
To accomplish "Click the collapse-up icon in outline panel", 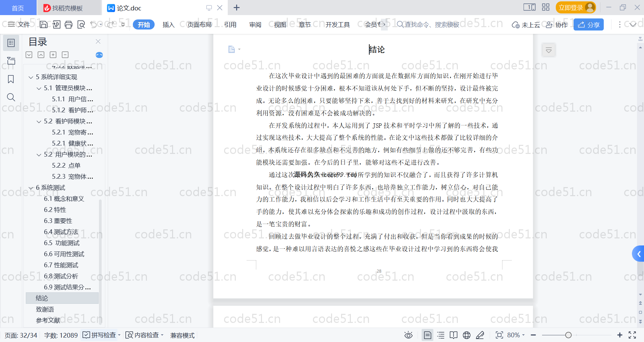I will [41, 55].
